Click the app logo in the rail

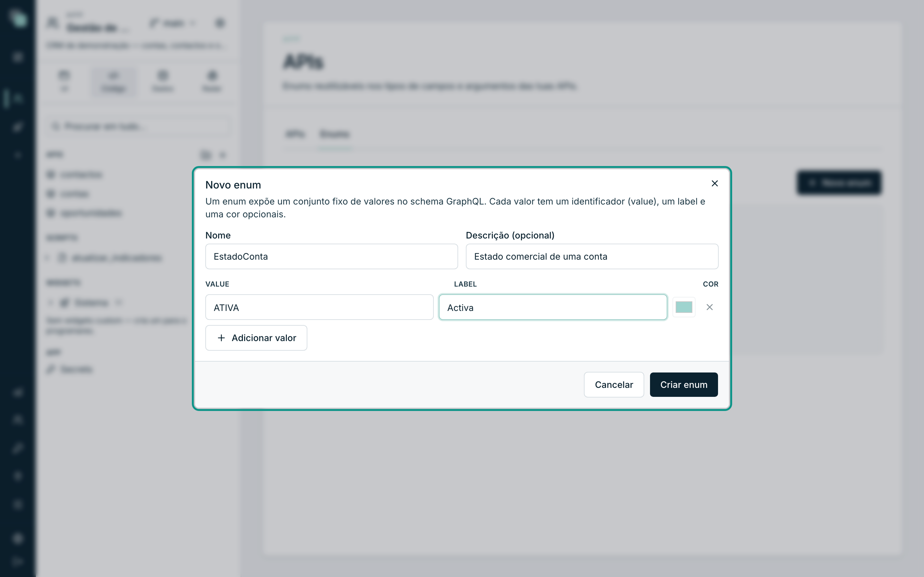point(18,19)
